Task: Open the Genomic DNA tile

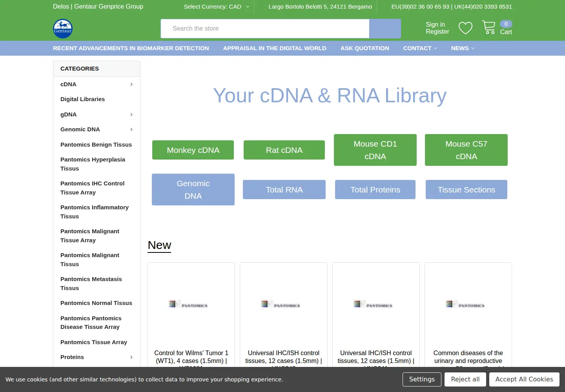Action: coord(193,190)
